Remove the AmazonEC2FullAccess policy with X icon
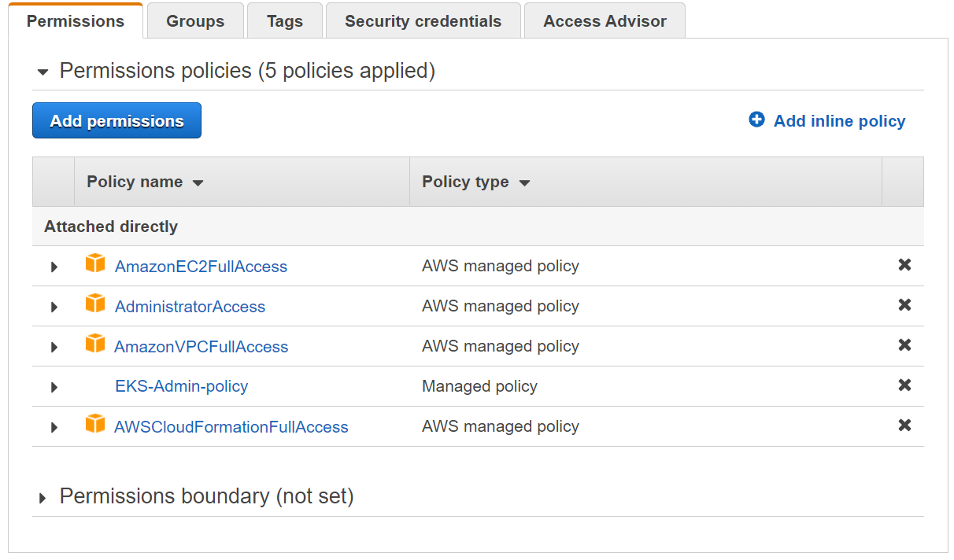954x560 pixels. 904,265
